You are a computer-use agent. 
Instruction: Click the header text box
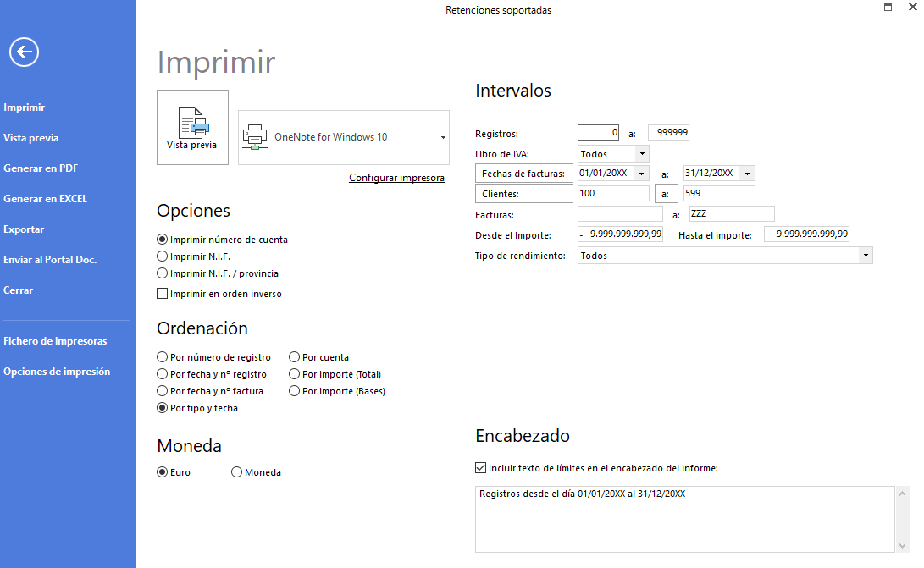point(685,519)
